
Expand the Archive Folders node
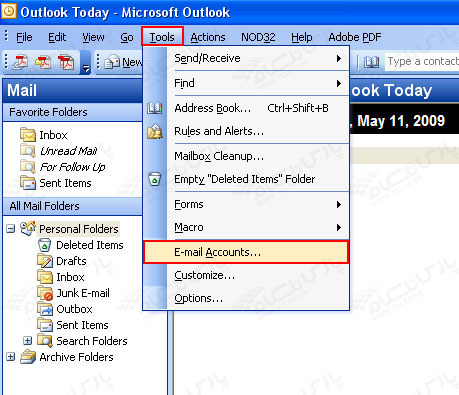11,357
